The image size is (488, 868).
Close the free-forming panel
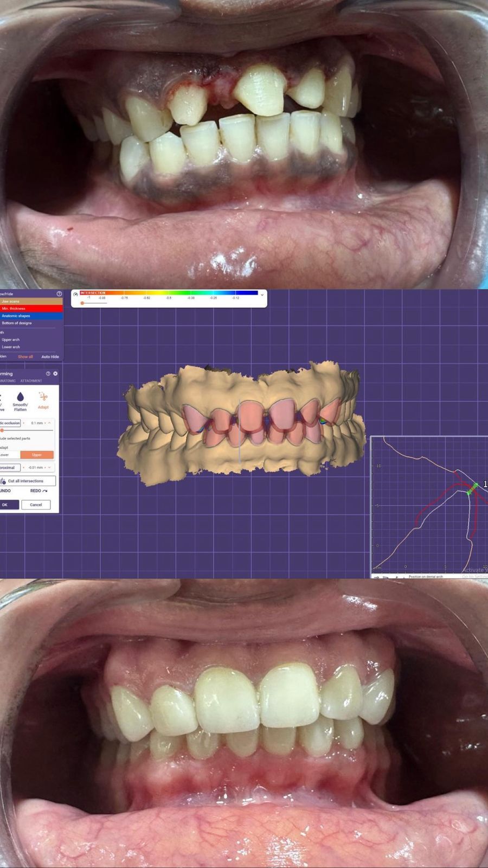55,374
